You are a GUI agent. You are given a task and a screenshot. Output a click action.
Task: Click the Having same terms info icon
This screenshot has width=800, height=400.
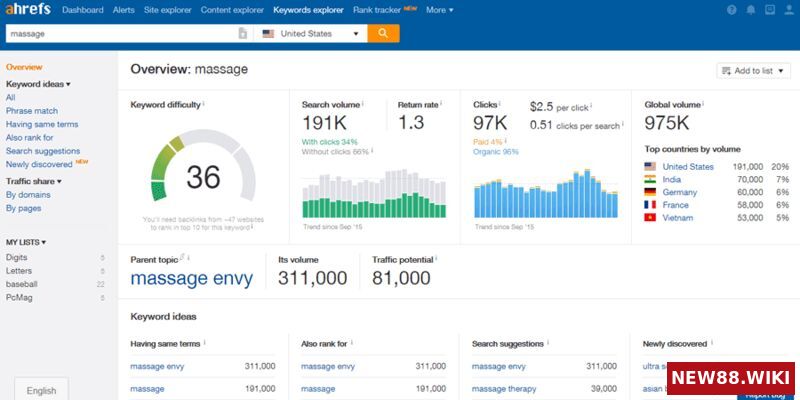[205, 343]
